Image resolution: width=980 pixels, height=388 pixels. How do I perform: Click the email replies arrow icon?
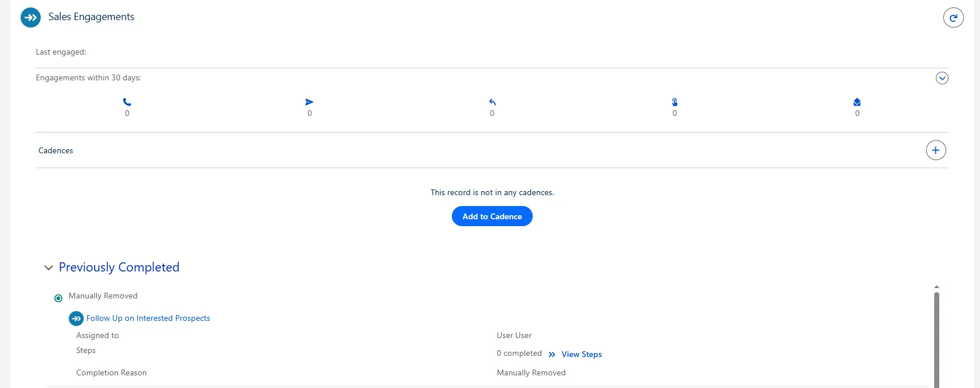(x=492, y=102)
